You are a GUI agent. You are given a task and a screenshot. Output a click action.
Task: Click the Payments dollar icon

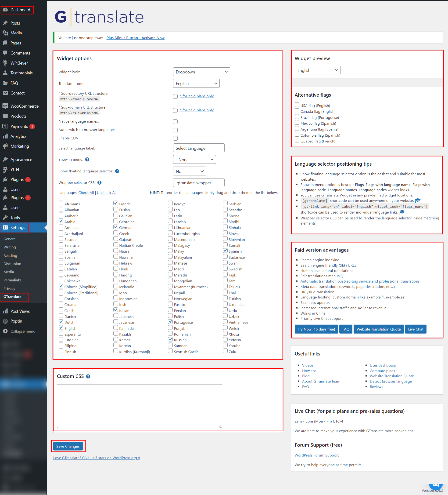click(5, 126)
